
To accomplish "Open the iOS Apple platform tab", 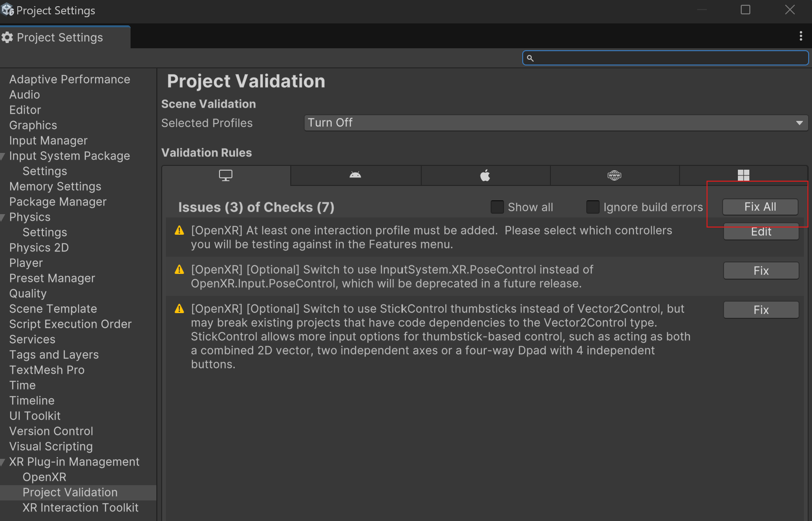I will point(485,175).
